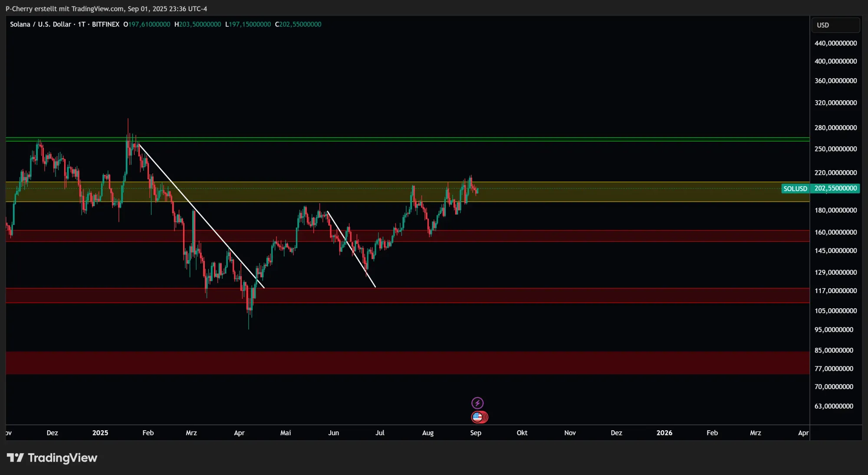The image size is (868, 475).
Task: Select the SOLUSD price axis tag
Action: point(795,188)
